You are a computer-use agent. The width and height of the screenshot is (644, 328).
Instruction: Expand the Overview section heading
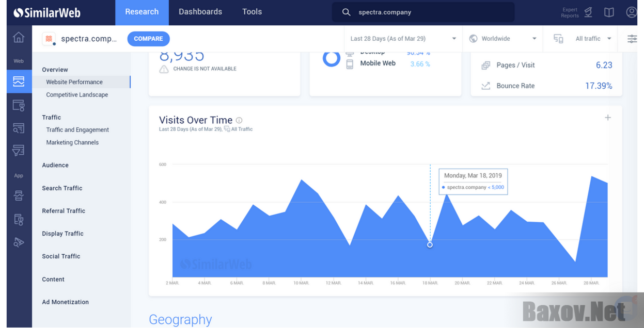[x=55, y=70]
